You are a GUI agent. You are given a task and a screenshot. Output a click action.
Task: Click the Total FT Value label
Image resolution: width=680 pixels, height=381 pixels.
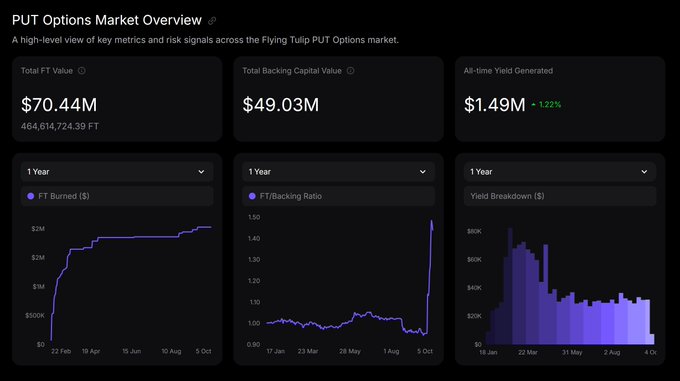47,71
